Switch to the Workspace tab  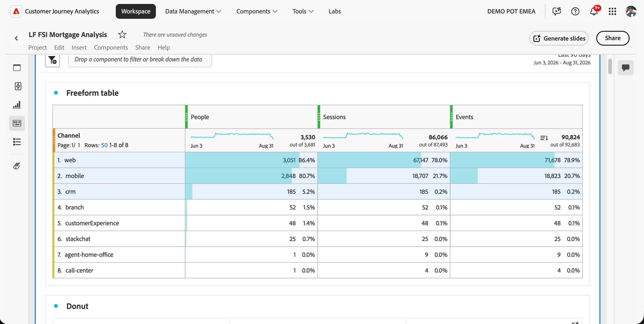pos(135,11)
